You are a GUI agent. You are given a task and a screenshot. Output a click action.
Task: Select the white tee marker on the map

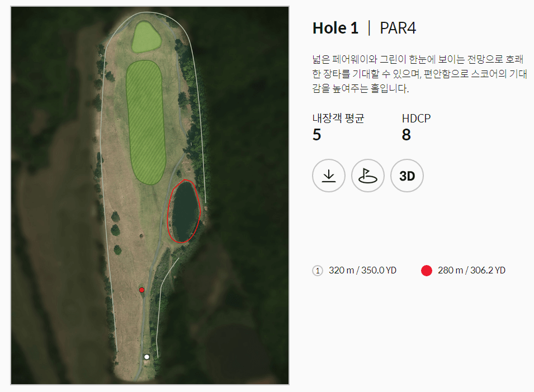[147, 356]
